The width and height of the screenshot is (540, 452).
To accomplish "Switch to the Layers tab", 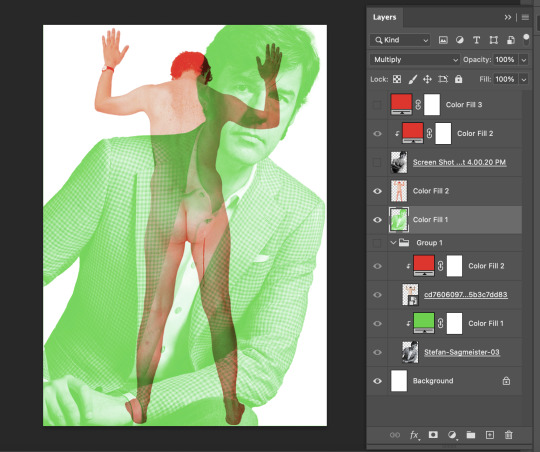I will pyautogui.click(x=385, y=17).
